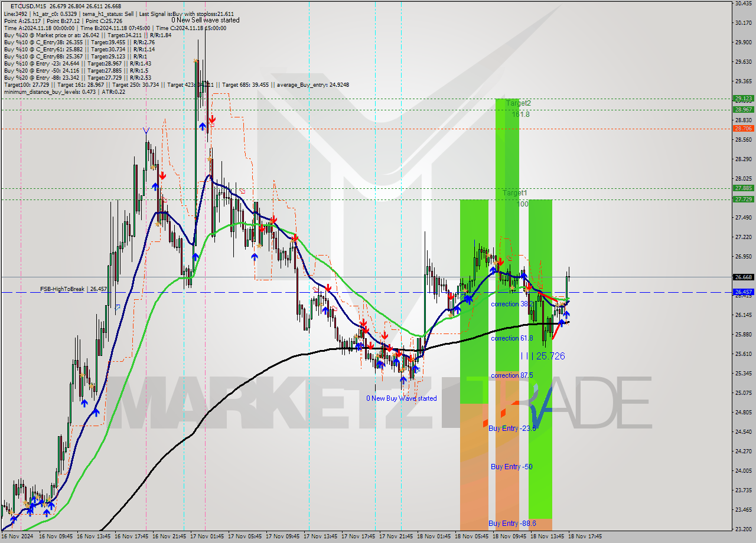Viewport: 756px width, 543px height.
Task: Click the correction 87.5 label
Action: coord(512,375)
